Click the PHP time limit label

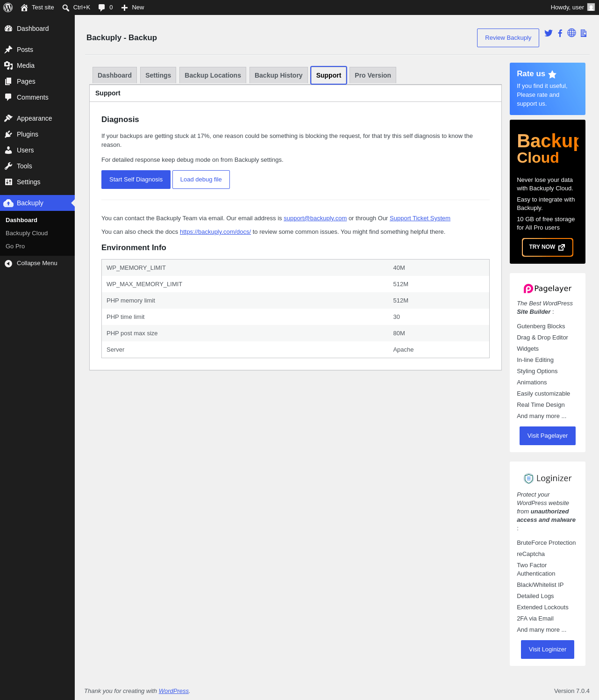coord(126,317)
